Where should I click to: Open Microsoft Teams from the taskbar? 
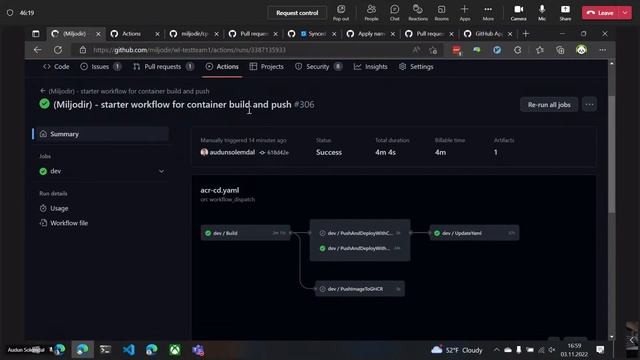coord(198,350)
